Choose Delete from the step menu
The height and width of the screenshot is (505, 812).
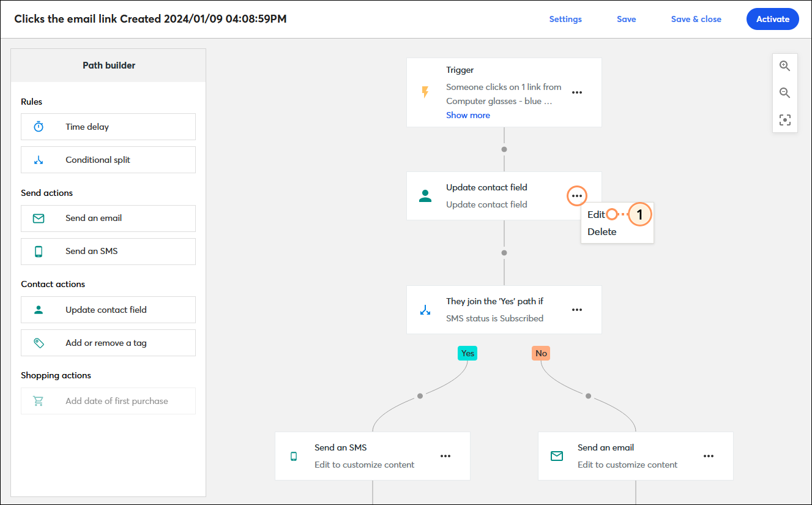point(602,232)
